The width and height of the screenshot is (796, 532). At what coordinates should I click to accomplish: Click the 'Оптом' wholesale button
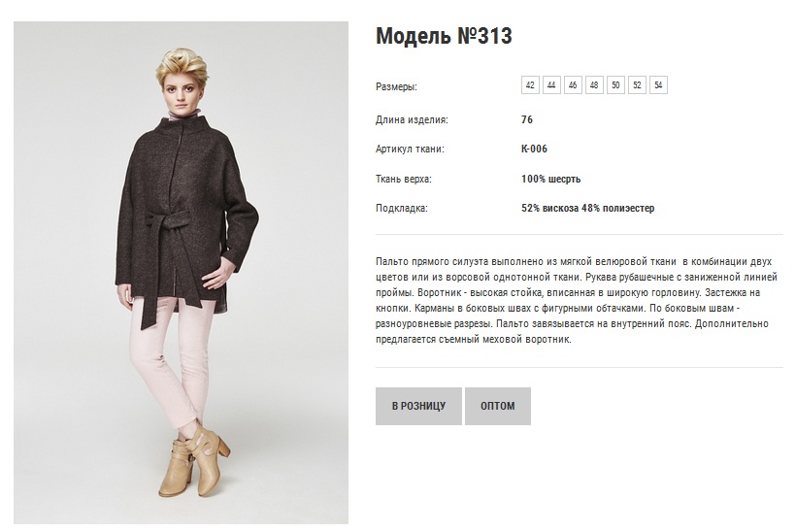tap(498, 406)
